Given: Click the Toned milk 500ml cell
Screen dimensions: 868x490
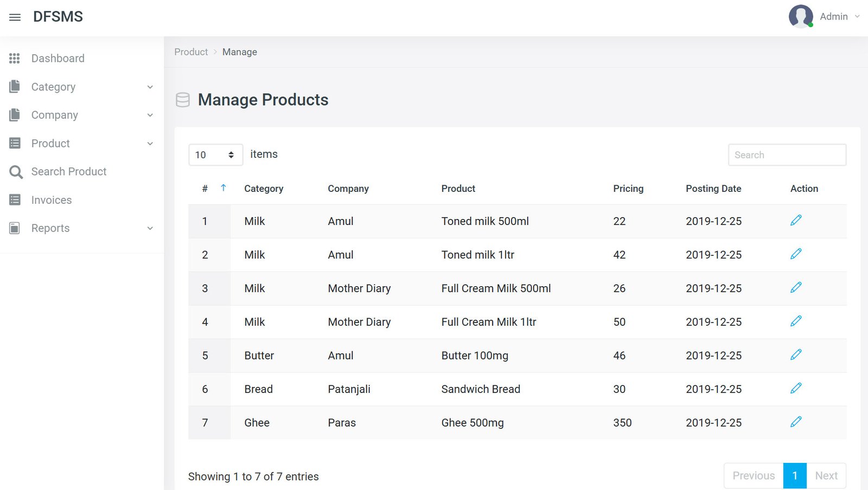Looking at the screenshot, I should tap(485, 221).
